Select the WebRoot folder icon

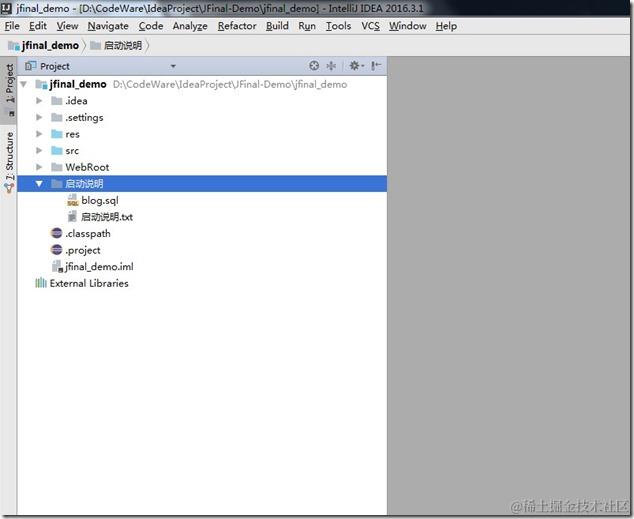pyautogui.click(x=57, y=167)
